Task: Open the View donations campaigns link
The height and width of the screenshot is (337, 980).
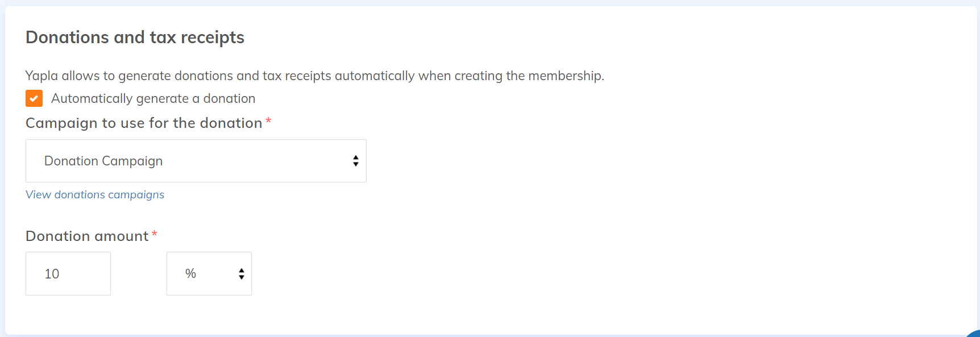Action: pos(95,195)
